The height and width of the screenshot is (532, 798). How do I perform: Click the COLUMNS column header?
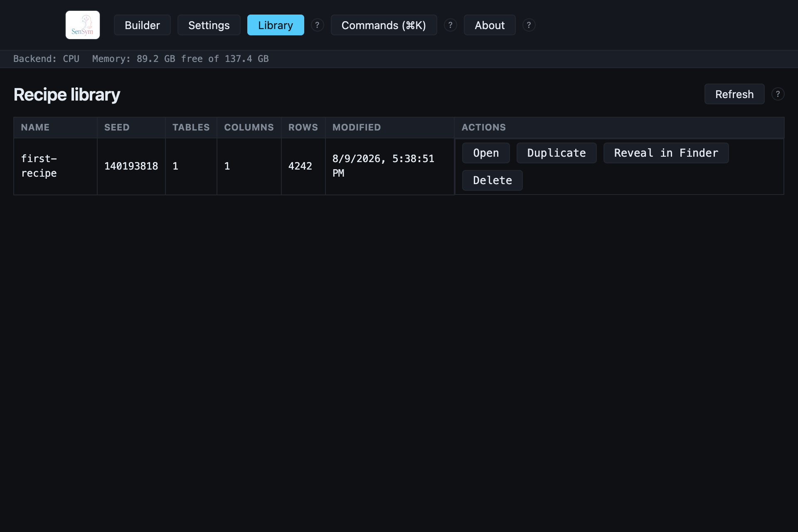click(249, 128)
